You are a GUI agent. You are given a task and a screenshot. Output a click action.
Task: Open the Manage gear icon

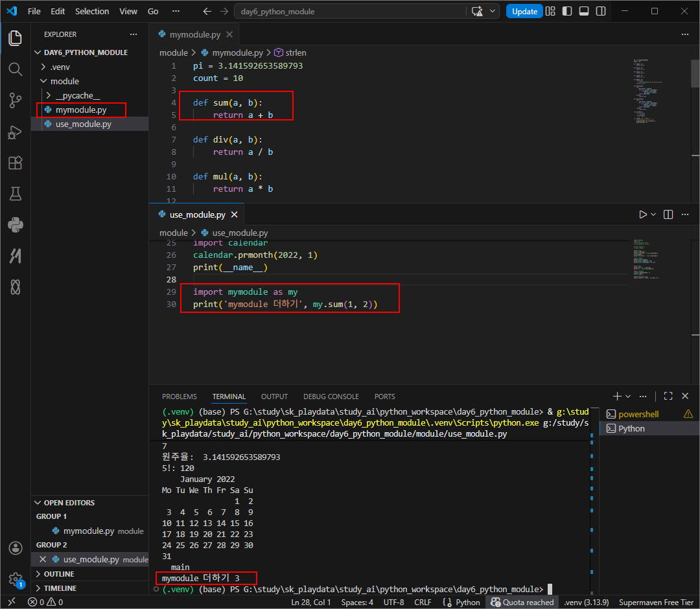point(15,579)
